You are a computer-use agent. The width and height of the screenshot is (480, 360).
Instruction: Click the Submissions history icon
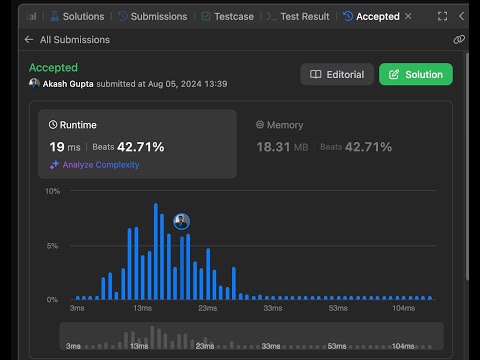(x=123, y=16)
